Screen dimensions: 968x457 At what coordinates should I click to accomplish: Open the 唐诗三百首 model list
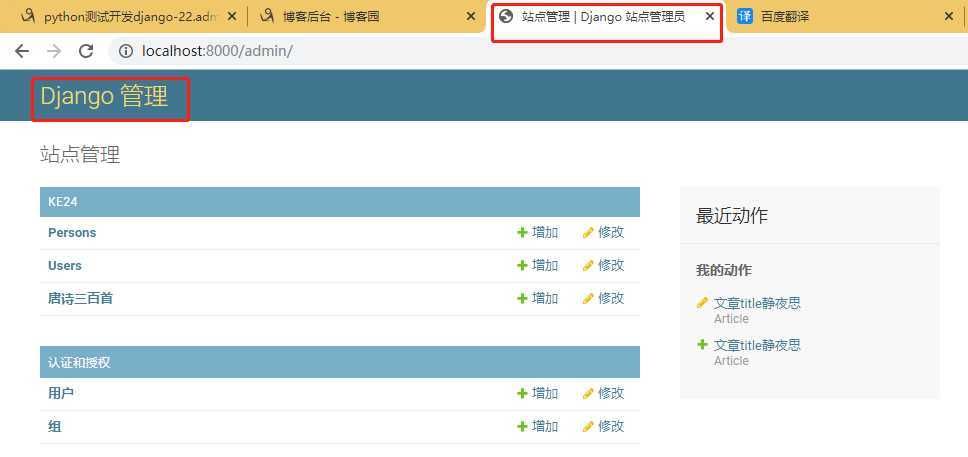pos(80,298)
